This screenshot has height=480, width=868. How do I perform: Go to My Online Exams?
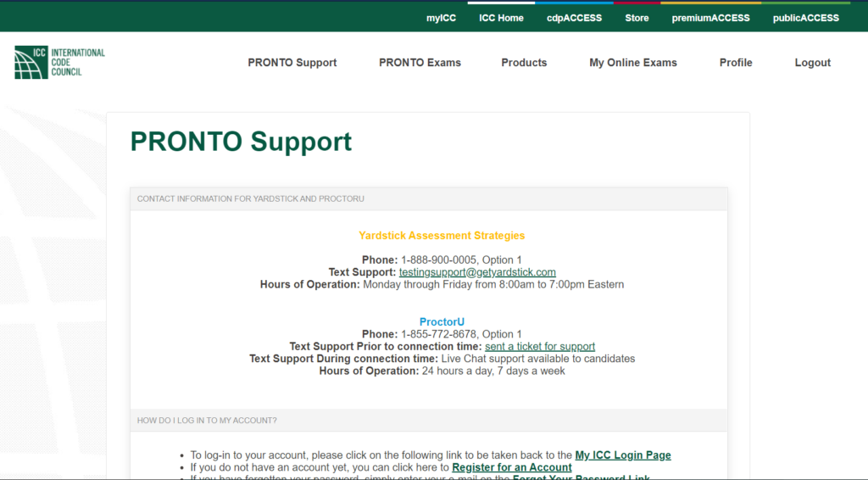tap(632, 63)
